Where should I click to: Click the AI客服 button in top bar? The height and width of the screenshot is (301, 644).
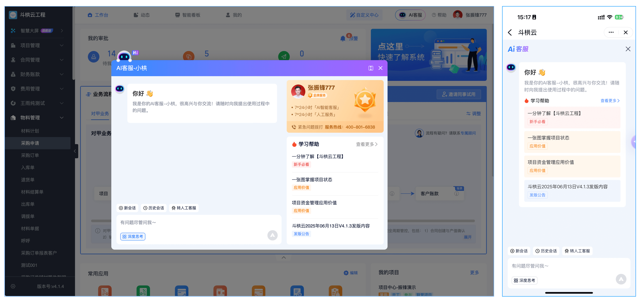[410, 15]
